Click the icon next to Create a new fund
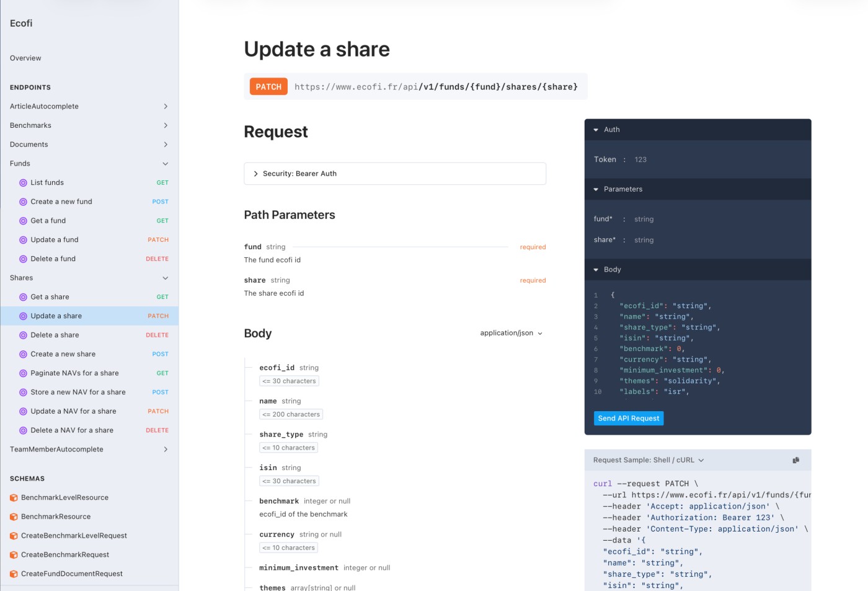The height and width of the screenshot is (591, 868). click(x=23, y=202)
